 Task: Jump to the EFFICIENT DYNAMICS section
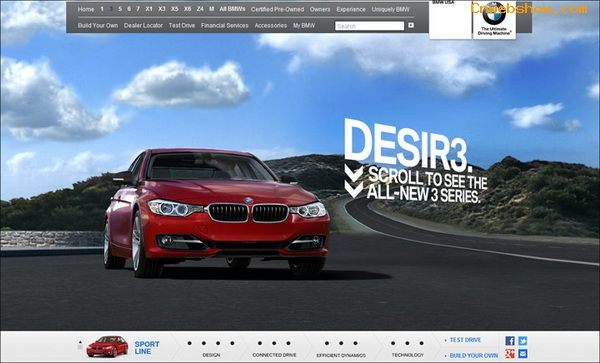point(341,355)
